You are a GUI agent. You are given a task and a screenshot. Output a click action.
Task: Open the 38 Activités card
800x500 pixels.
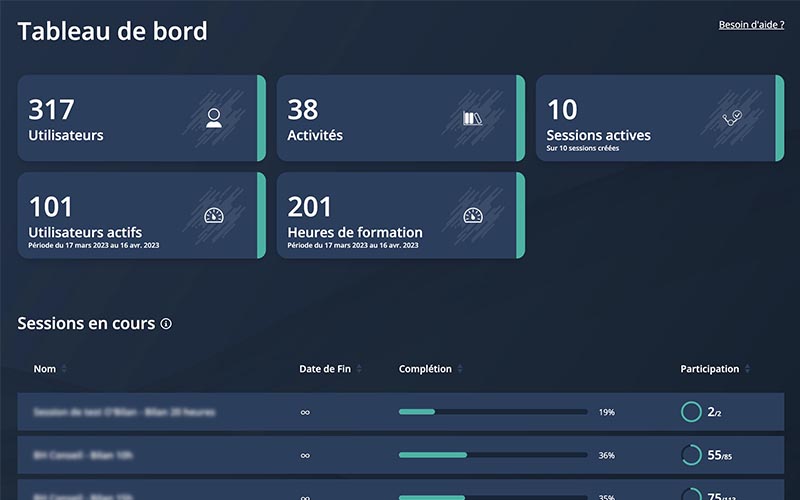(401, 118)
